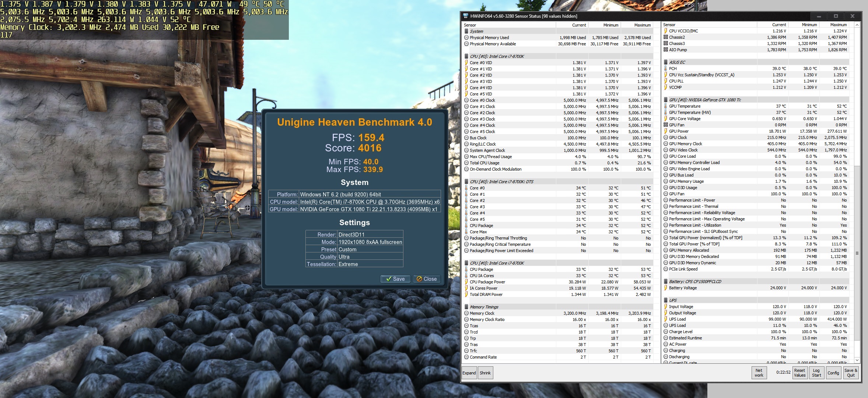Click the circle icon beside GPU Video Clock
This screenshot has height=398, width=868.
(x=666, y=150)
